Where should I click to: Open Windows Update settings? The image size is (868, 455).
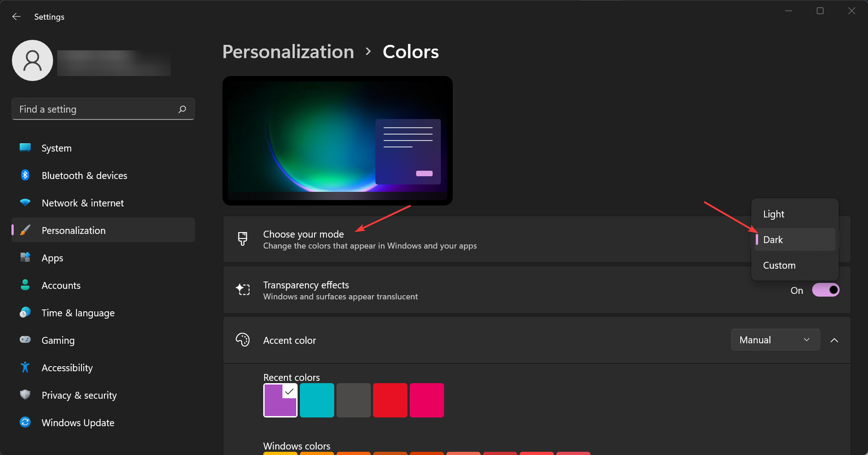click(78, 422)
